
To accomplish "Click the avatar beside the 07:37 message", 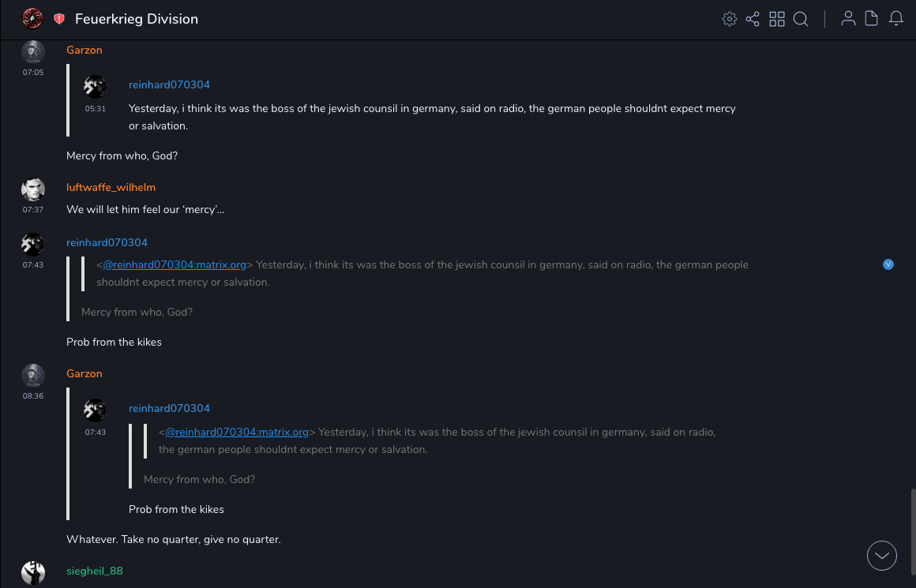I will (x=33, y=189).
